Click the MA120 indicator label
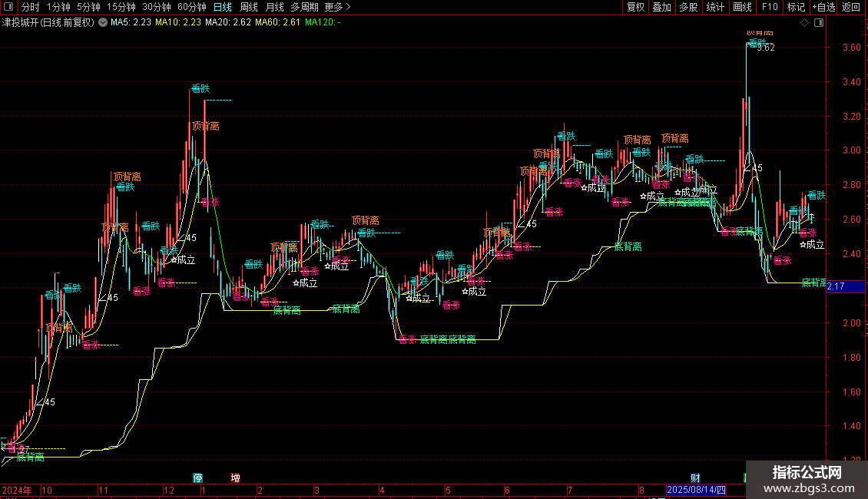The image size is (868, 499). [x=322, y=23]
